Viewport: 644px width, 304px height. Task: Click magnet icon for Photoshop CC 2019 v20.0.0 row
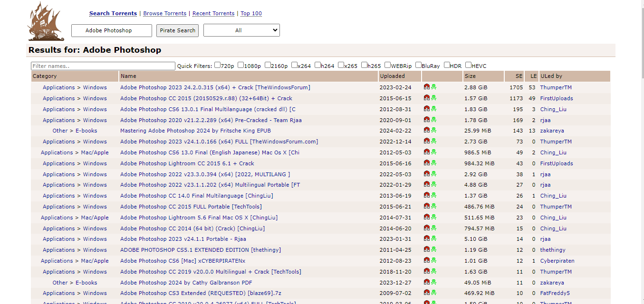427,271
